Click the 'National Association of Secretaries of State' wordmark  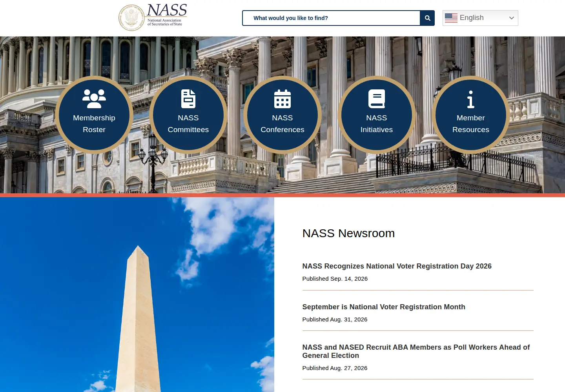click(165, 22)
